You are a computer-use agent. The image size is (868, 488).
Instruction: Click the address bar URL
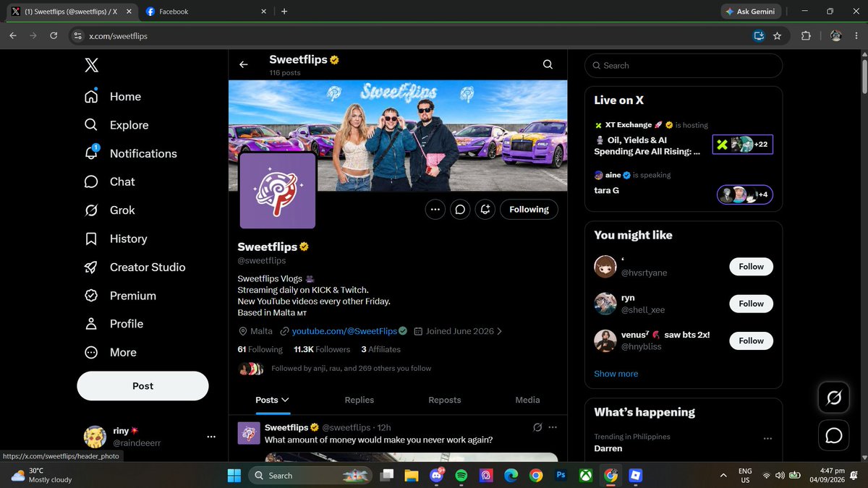[118, 35]
